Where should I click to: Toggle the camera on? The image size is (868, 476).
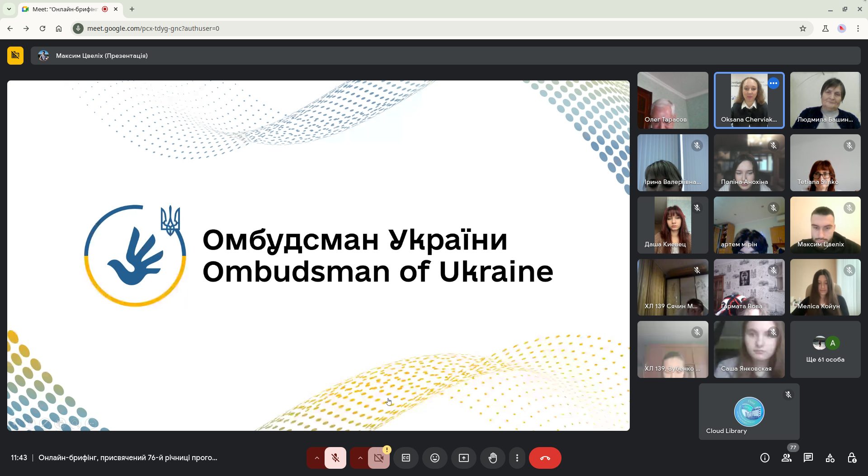378,458
